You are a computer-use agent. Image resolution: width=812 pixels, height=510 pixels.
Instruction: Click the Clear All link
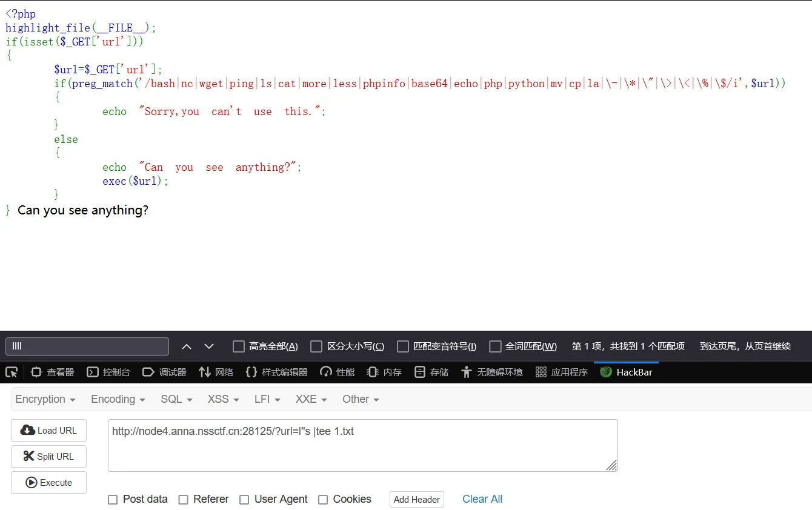pos(482,498)
